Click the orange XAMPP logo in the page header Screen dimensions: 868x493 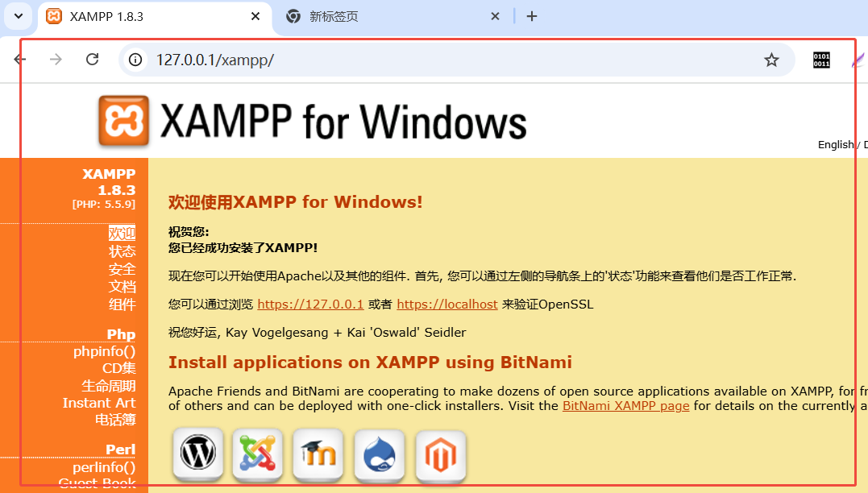click(123, 121)
